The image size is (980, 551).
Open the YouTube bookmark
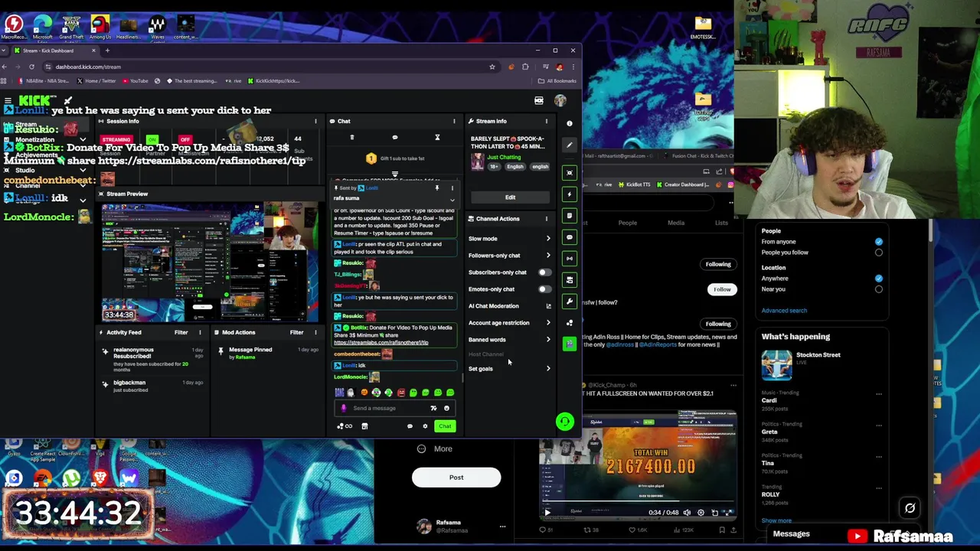coord(135,80)
